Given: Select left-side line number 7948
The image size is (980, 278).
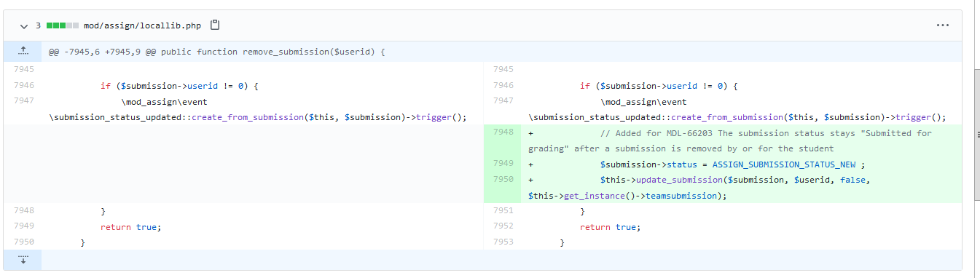Looking at the screenshot, I should [x=23, y=211].
